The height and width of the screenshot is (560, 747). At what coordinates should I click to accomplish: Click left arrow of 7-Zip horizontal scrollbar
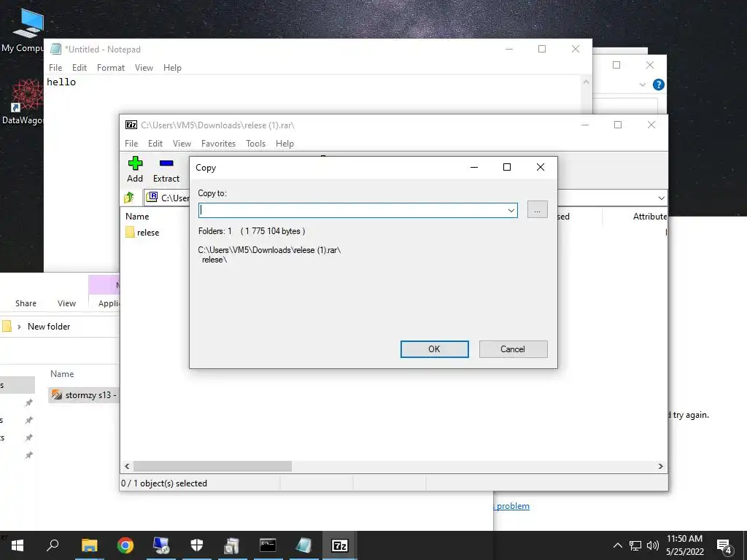pos(127,466)
